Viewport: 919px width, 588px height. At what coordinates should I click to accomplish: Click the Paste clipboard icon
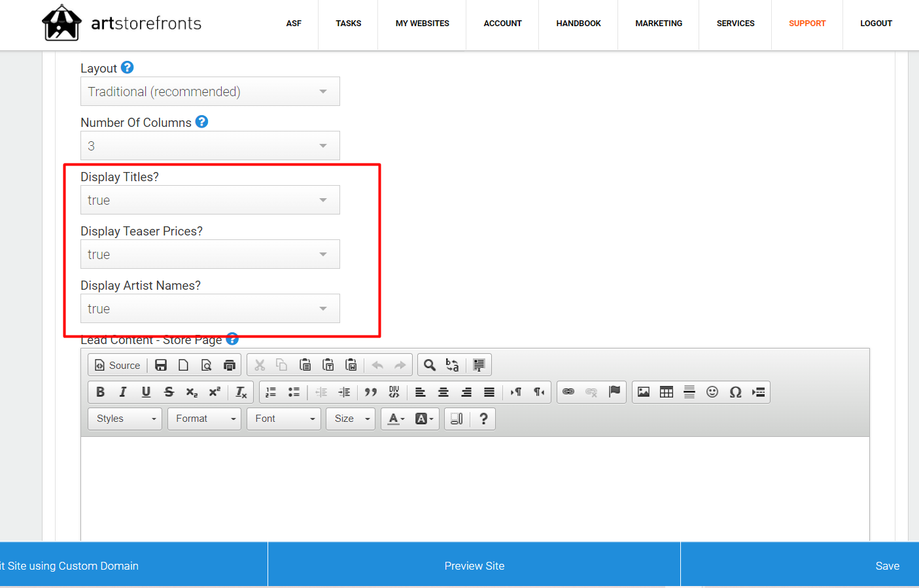pyautogui.click(x=305, y=365)
